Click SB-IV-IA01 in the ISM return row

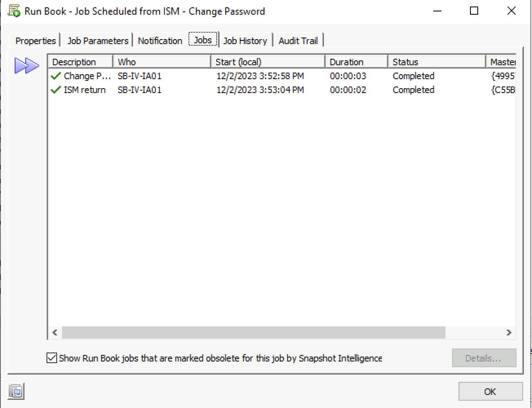140,90
